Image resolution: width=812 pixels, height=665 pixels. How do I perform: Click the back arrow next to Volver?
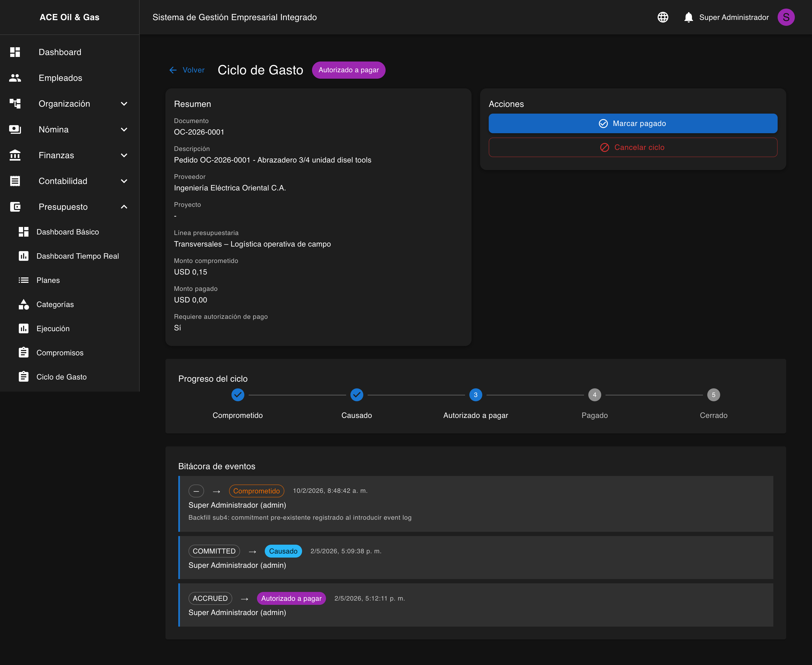point(173,70)
